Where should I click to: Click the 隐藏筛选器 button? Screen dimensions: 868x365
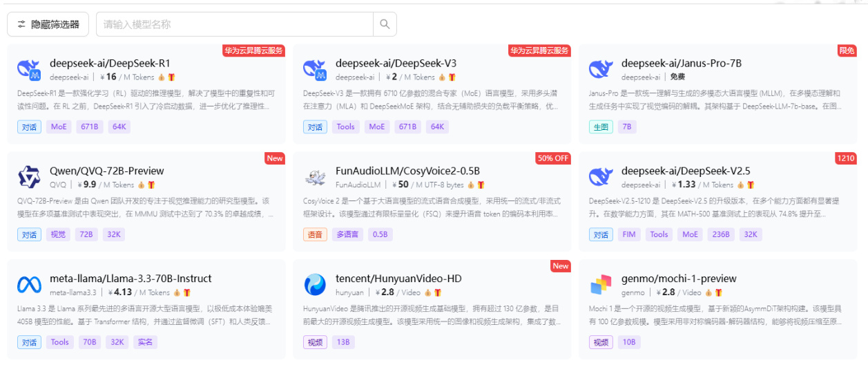[x=48, y=24]
